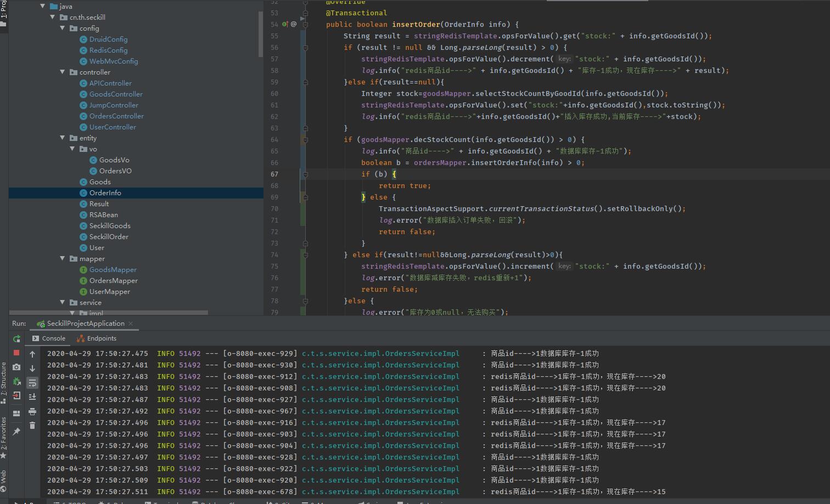
Task: Print console output with the printer icon
Action: point(32,411)
